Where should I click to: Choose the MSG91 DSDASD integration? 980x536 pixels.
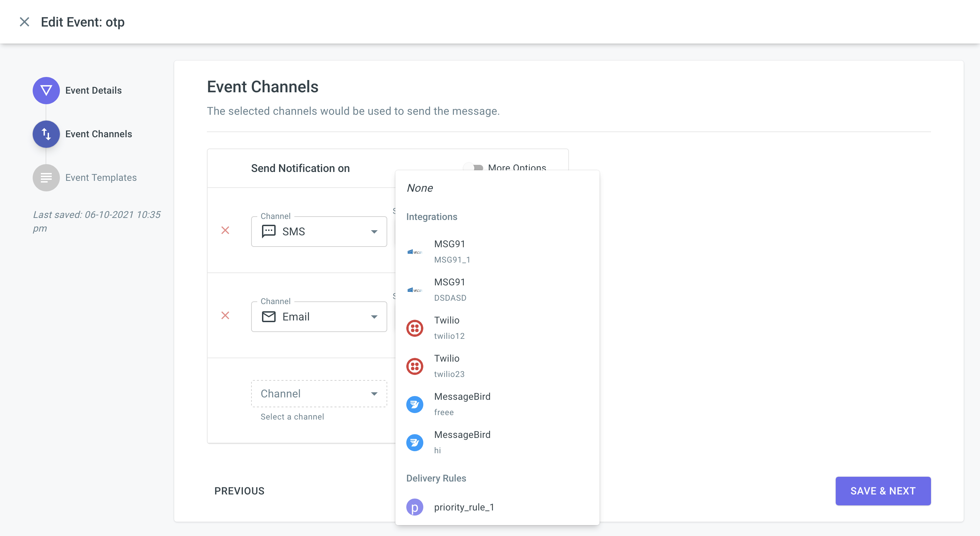(450, 290)
